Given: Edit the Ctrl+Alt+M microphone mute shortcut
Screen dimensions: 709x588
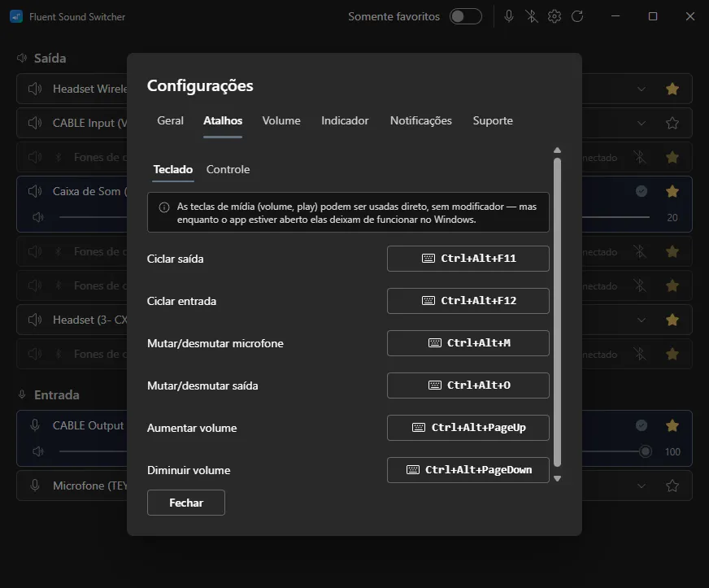Looking at the screenshot, I should [468, 343].
